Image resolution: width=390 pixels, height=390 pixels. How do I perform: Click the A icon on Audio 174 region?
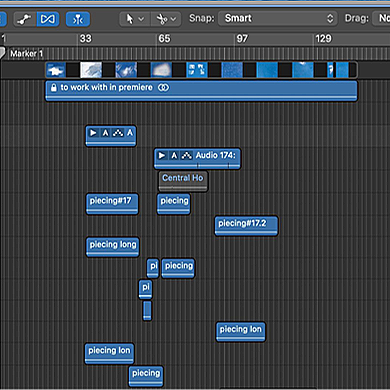174,155
